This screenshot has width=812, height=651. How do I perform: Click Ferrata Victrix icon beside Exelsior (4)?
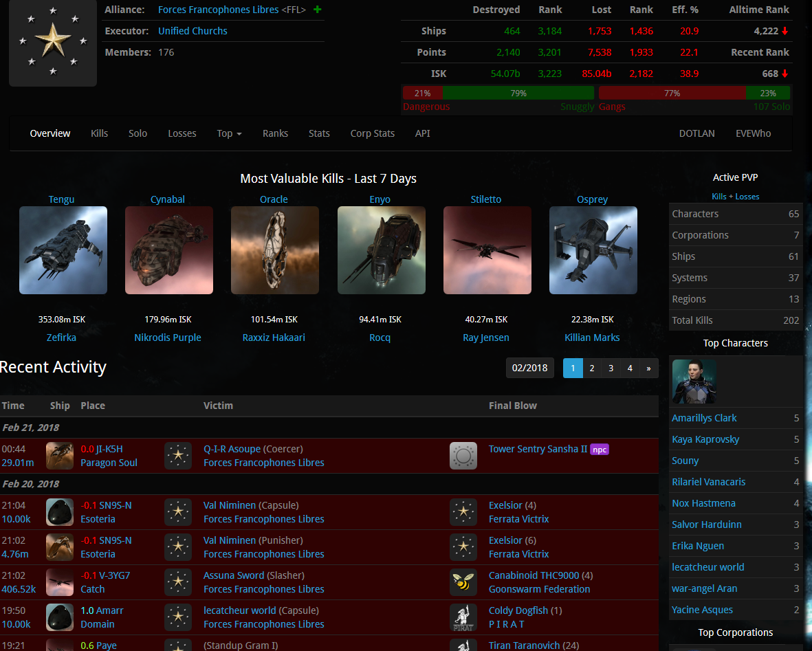coord(463,512)
